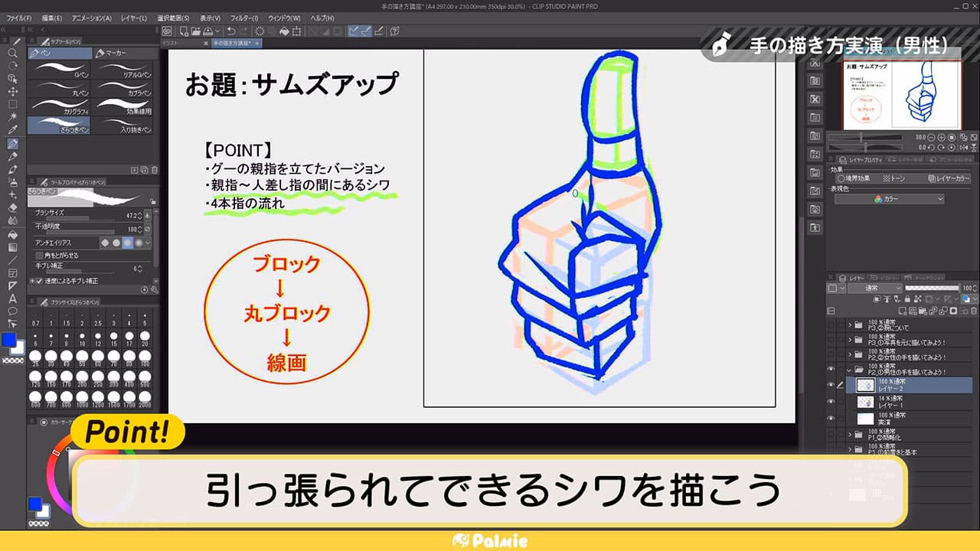
Task: Select the Text tool
Action: tap(12, 298)
